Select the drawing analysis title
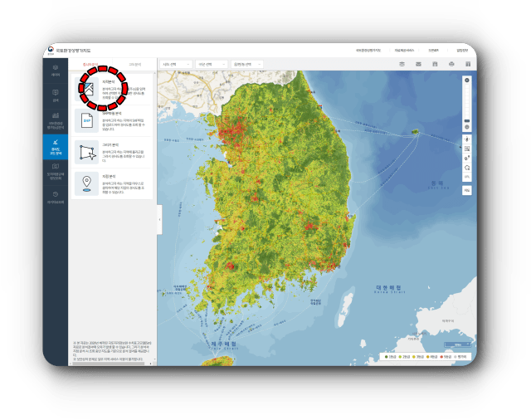531x420 pixels. click(x=110, y=145)
